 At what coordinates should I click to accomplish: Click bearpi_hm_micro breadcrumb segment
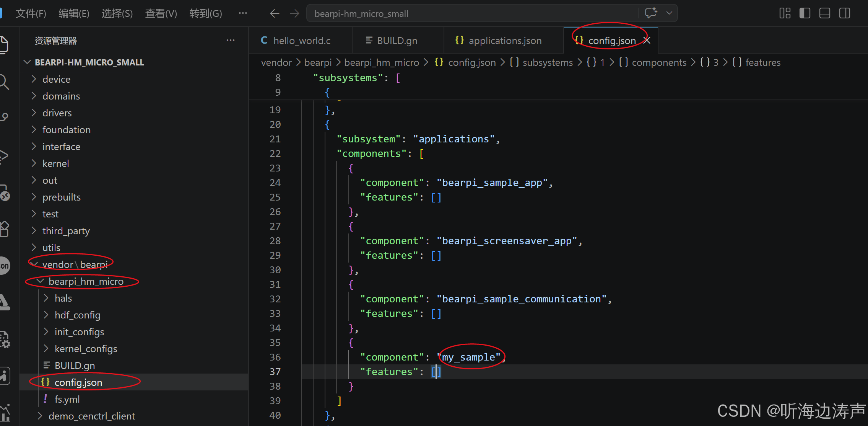coord(382,62)
